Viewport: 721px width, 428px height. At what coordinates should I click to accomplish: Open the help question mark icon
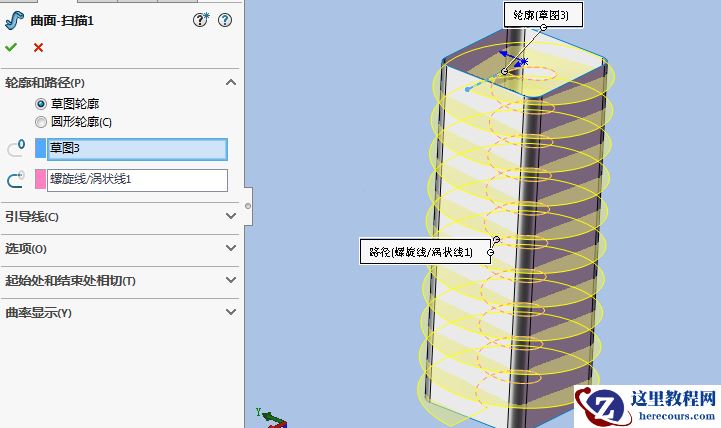(225, 20)
